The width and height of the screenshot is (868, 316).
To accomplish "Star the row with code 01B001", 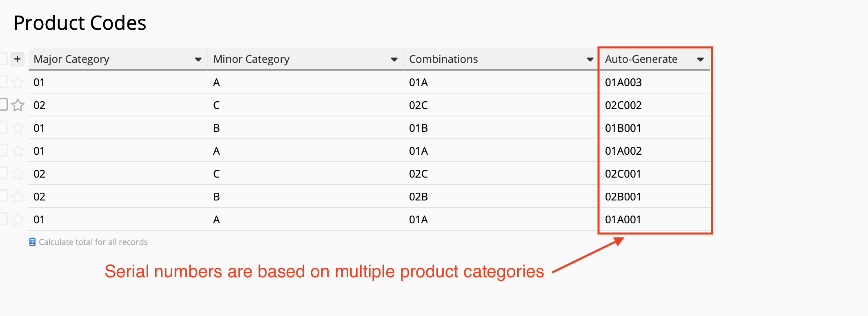I will coord(18,128).
